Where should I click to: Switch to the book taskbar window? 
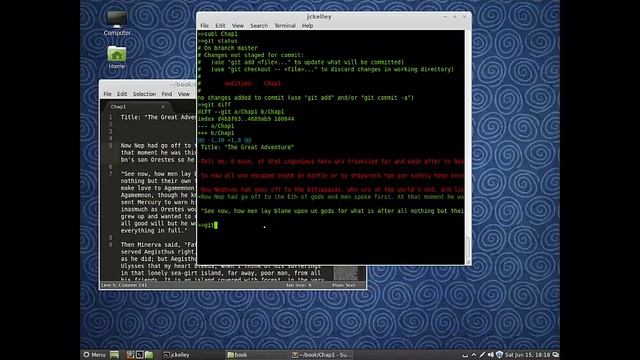click(x=238, y=355)
